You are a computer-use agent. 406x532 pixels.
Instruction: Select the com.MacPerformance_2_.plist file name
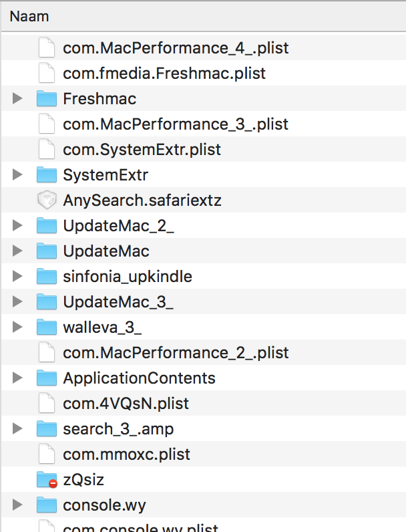[176, 353]
